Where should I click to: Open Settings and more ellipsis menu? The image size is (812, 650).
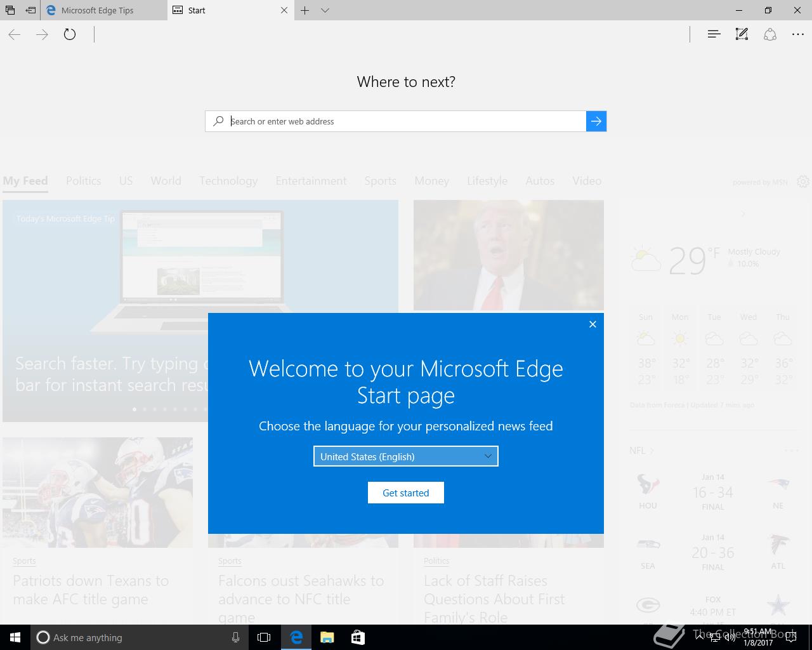click(798, 34)
